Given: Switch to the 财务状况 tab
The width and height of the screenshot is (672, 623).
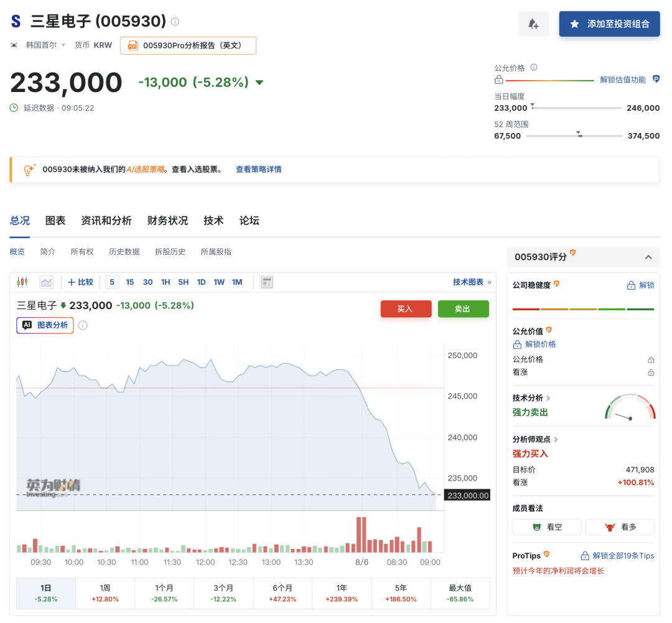Looking at the screenshot, I should point(167,221).
